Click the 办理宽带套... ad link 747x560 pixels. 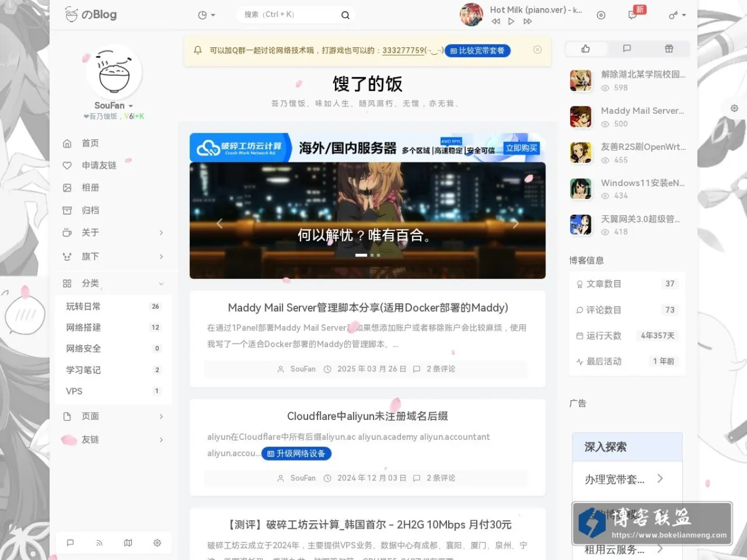pos(627,478)
